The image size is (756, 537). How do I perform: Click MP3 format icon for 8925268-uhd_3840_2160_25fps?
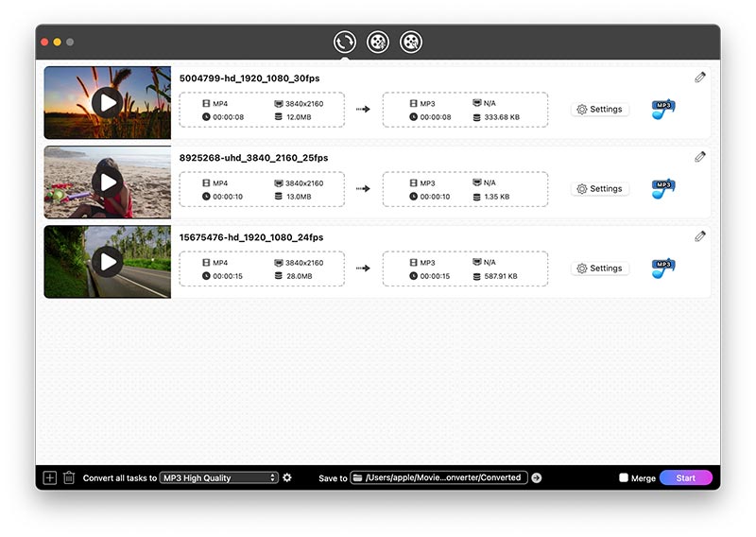click(x=663, y=189)
